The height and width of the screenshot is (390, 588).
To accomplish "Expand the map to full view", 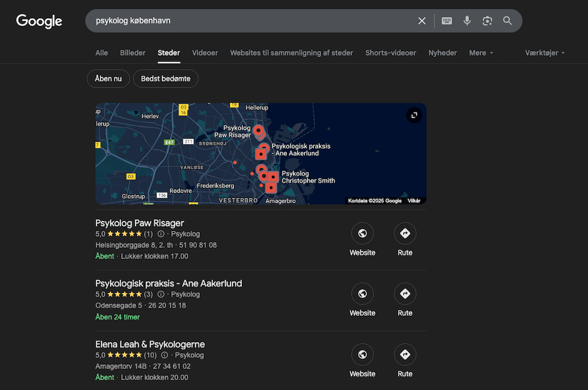I will tap(415, 115).
